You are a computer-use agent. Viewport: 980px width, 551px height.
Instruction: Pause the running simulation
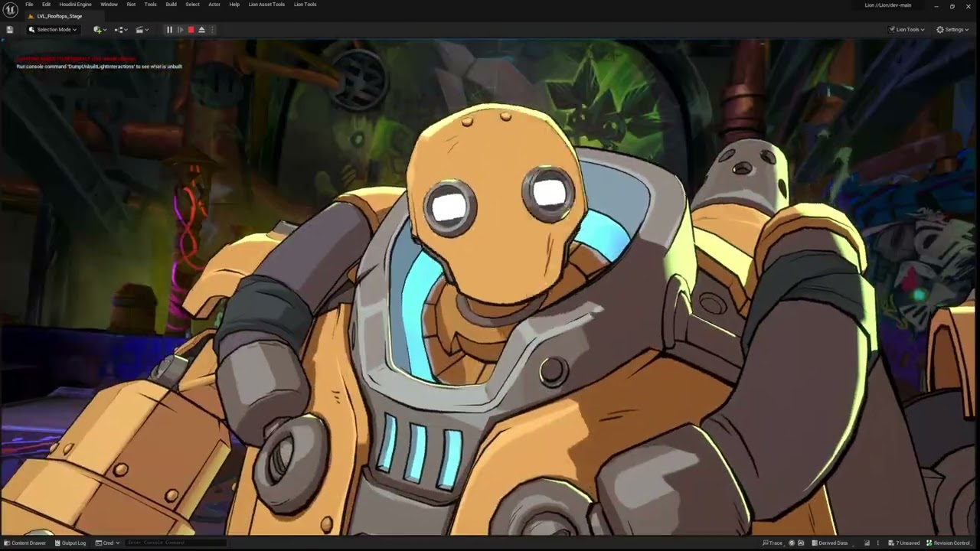169,30
